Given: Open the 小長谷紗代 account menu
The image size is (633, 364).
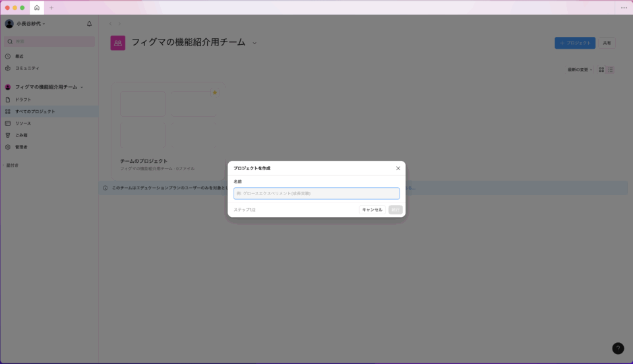Looking at the screenshot, I should (x=30, y=24).
